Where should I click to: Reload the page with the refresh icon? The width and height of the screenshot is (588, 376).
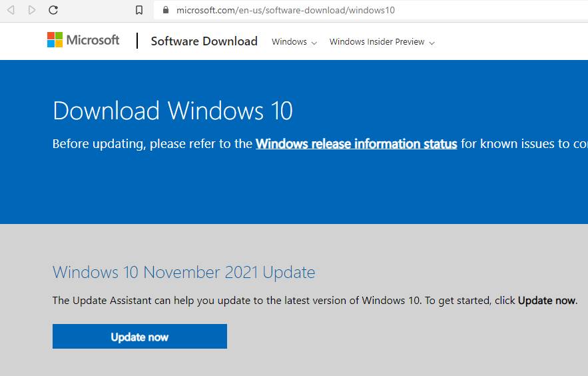click(x=53, y=10)
